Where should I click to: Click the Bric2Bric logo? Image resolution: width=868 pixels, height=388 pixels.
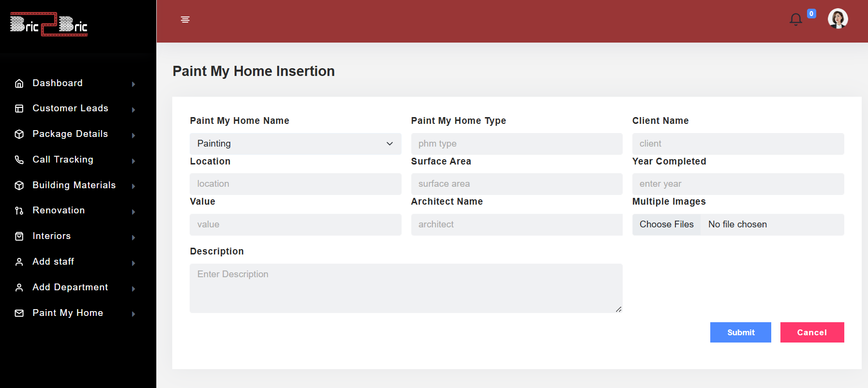(49, 24)
